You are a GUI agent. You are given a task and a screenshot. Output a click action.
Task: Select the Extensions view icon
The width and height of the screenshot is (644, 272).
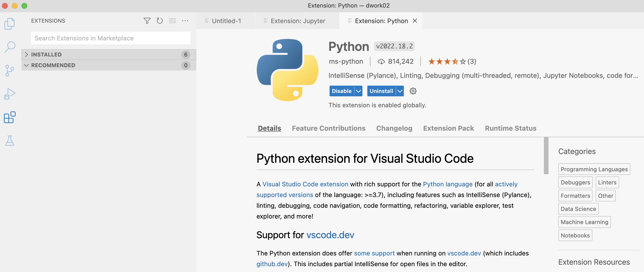click(x=10, y=118)
